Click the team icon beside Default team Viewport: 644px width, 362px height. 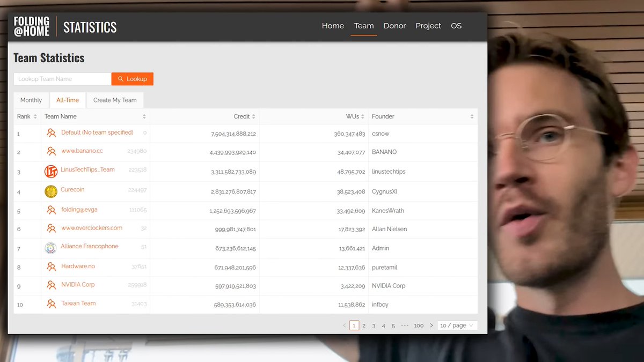51,133
